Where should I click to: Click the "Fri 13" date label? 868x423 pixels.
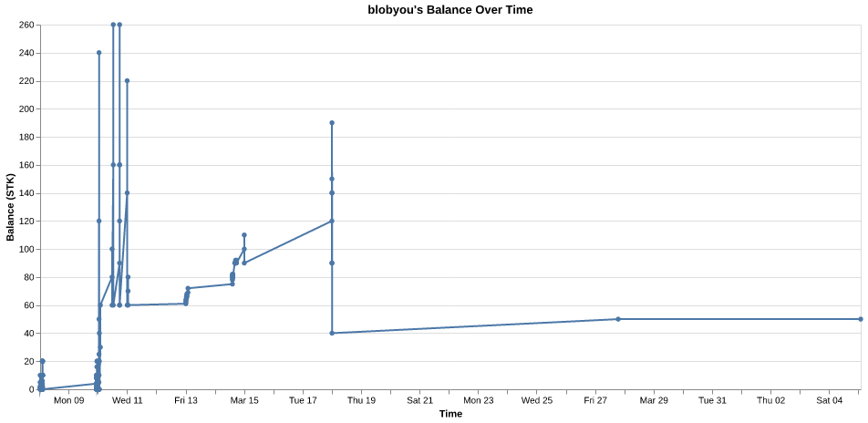coord(186,400)
